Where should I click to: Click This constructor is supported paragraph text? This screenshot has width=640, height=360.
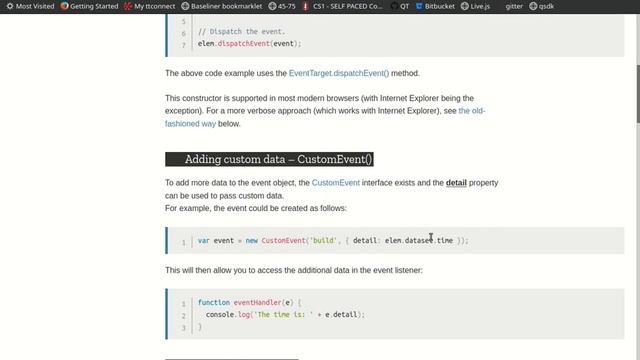tap(325, 111)
